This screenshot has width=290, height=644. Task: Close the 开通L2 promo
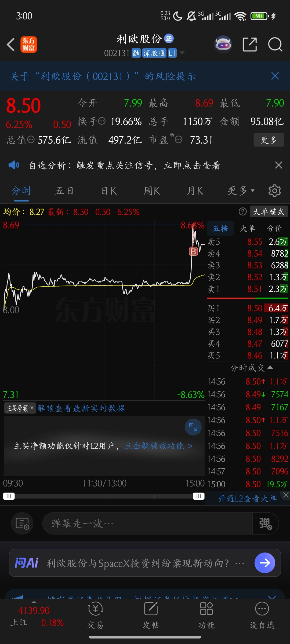[x=286, y=495]
